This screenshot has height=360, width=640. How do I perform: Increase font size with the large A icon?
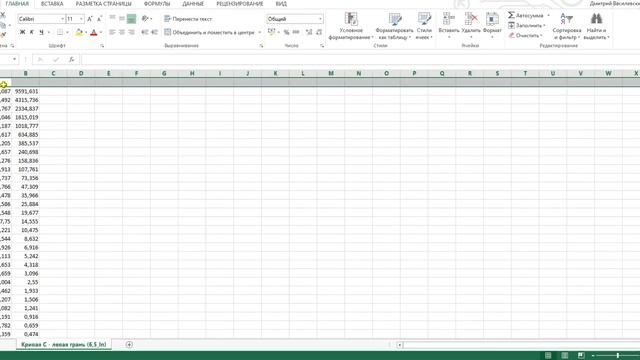coord(90,19)
